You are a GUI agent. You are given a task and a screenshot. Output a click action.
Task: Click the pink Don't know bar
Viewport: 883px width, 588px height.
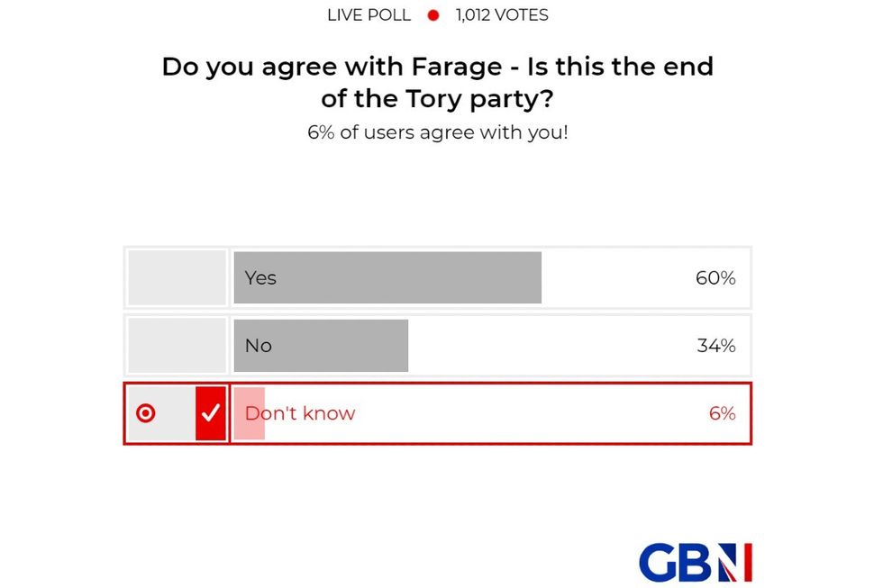click(x=248, y=413)
